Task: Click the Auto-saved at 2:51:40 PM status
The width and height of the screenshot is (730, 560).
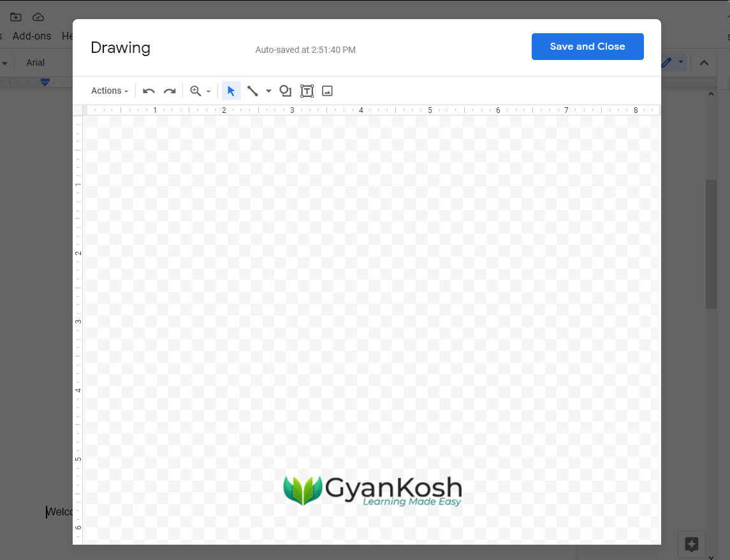Action: tap(305, 50)
